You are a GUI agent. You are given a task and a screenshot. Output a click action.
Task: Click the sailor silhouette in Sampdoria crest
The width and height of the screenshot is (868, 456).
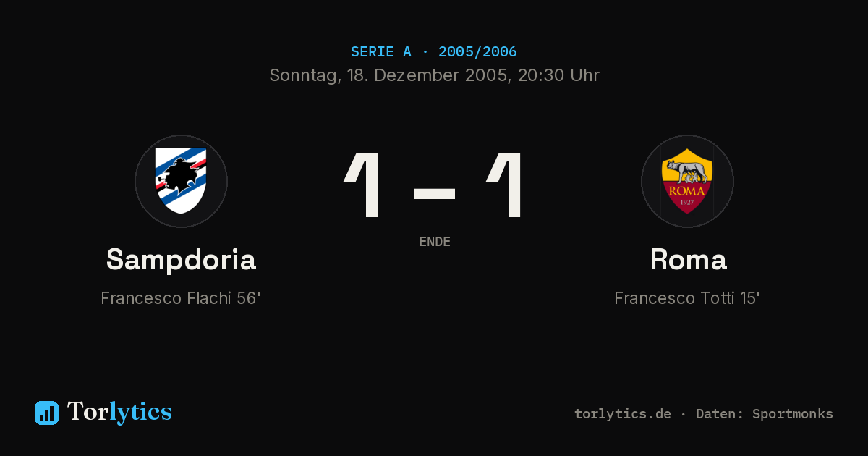pyautogui.click(x=176, y=176)
